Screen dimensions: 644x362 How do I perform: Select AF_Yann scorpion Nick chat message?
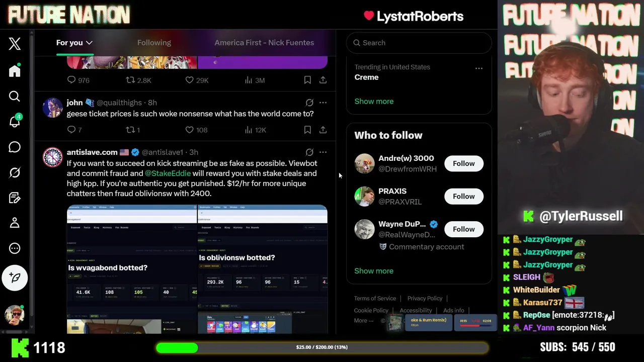click(555, 328)
